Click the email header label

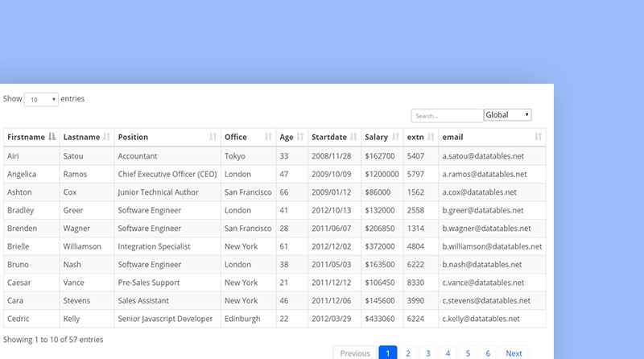click(452, 137)
